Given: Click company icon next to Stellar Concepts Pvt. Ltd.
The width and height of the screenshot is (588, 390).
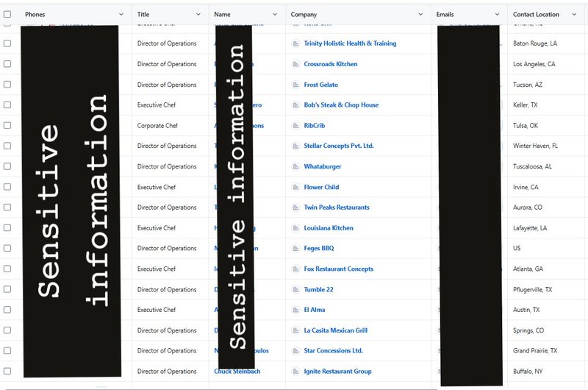Looking at the screenshot, I should (x=296, y=146).
